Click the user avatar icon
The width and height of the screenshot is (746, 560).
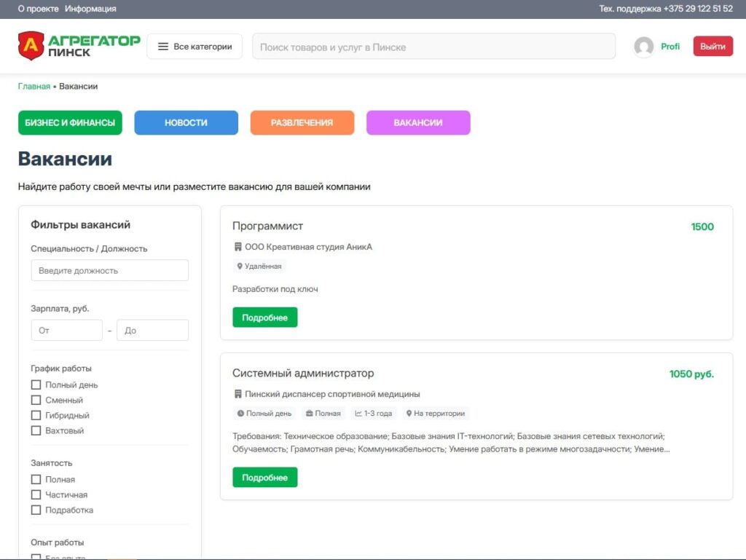click(643, 47)
